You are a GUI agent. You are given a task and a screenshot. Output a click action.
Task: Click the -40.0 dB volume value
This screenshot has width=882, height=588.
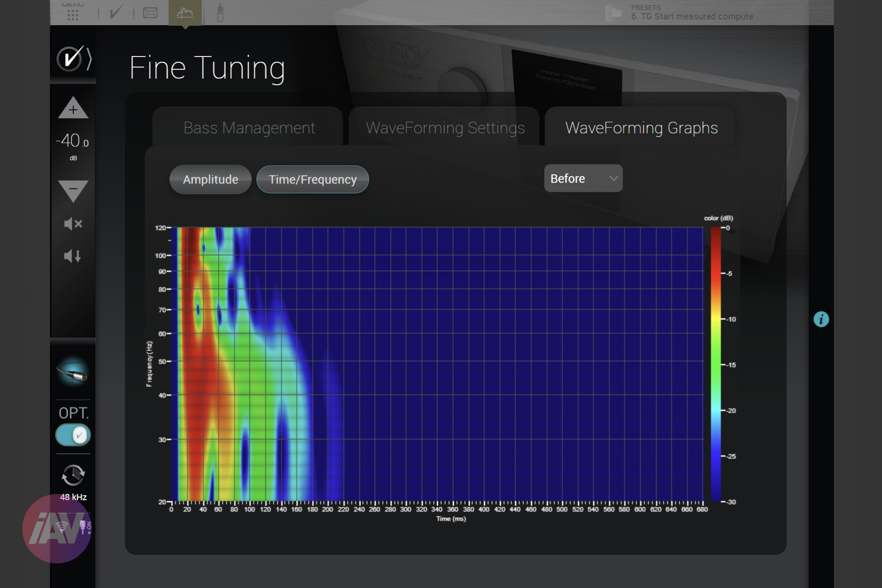tap(73, 141)
